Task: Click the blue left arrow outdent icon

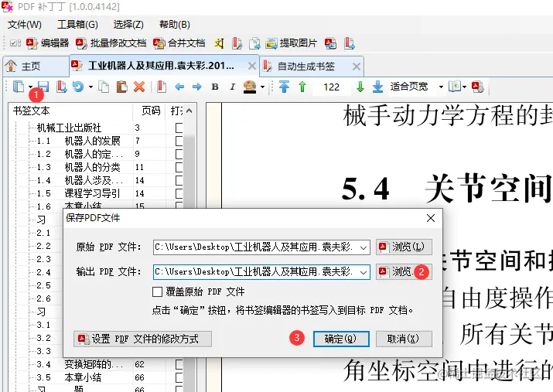Action: pyautogui.click(x=180, y=87)
